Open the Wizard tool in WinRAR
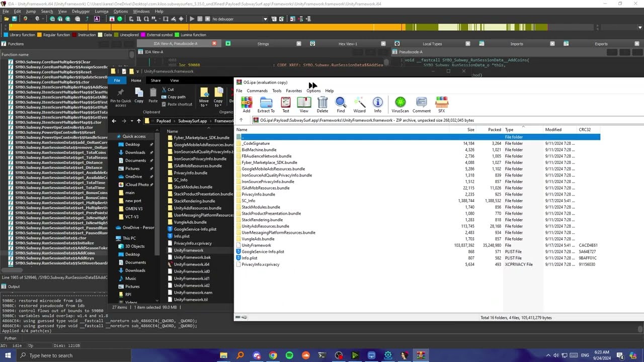 pos(359,105)
